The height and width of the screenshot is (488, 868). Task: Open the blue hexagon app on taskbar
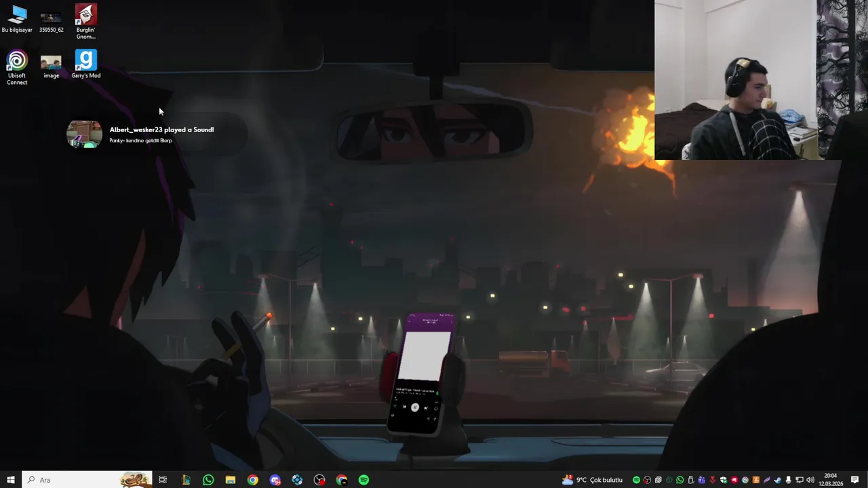(x=297, y=480)
